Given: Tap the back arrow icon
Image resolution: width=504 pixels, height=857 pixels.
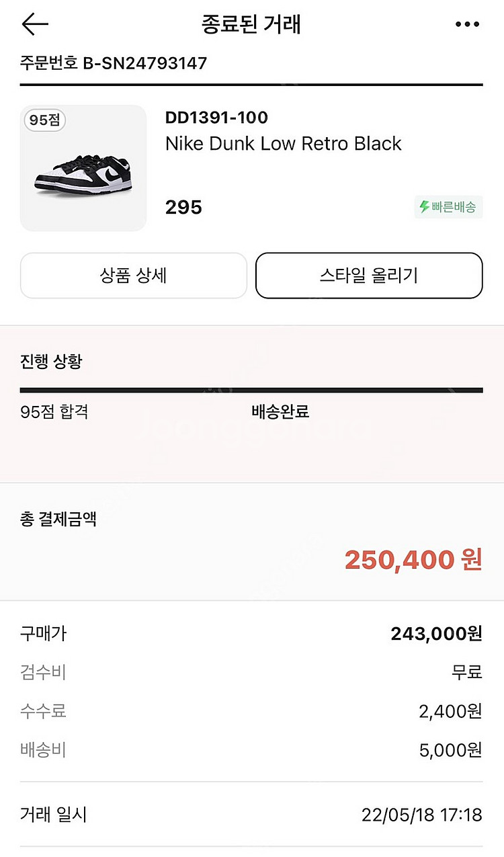Looking at the screenshot, I should pyautogui.click(x=35, y=24).
